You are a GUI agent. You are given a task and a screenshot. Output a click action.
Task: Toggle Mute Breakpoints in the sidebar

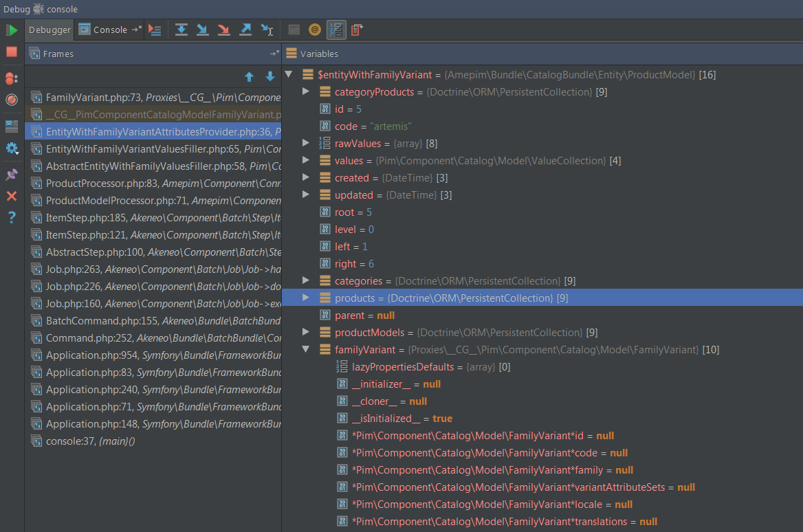12,100
